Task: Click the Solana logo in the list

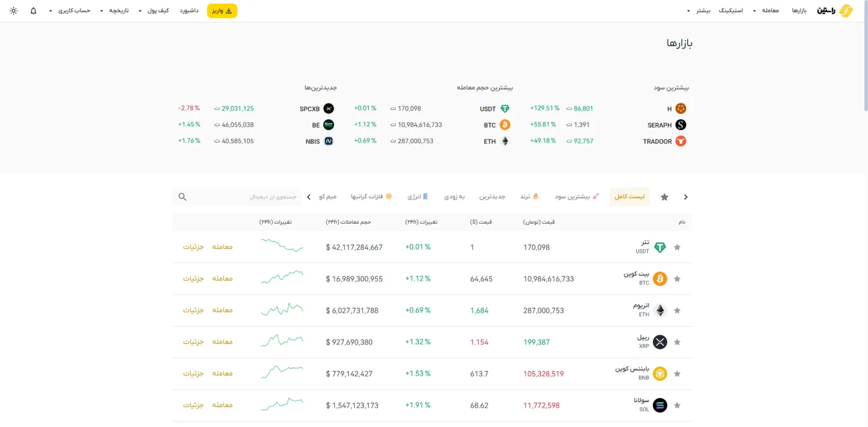Action: [x=660, y=405]
